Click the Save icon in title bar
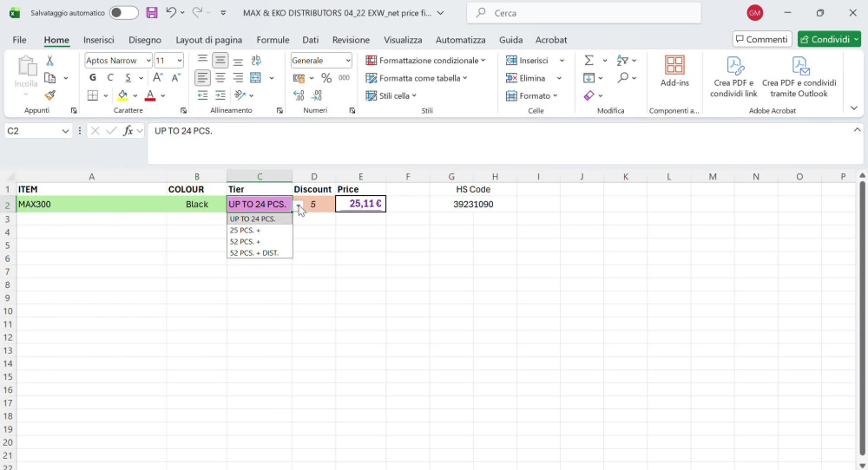 point(152,13)
